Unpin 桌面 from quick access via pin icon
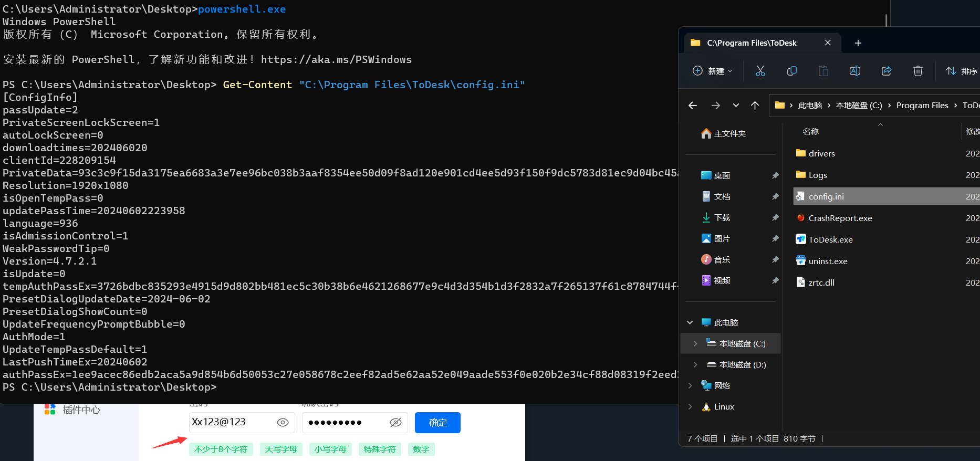This screenshot has width=980, height=461. pos(775,175)
